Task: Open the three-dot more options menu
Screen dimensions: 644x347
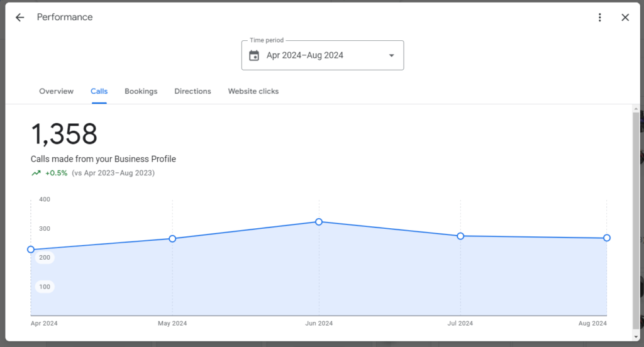Action: [x=600, y=18]
